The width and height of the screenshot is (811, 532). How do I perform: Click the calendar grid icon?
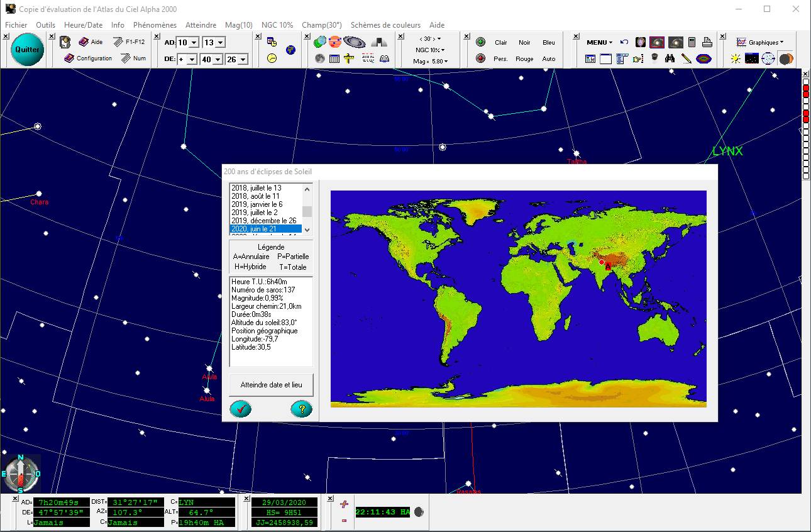[334, 58]
